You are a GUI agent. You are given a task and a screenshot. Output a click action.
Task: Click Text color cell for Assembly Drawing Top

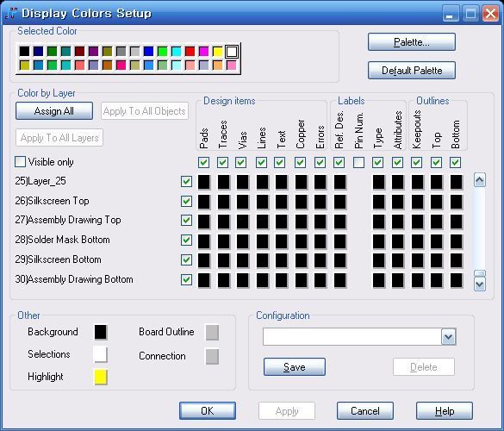(x=281, y=222)
